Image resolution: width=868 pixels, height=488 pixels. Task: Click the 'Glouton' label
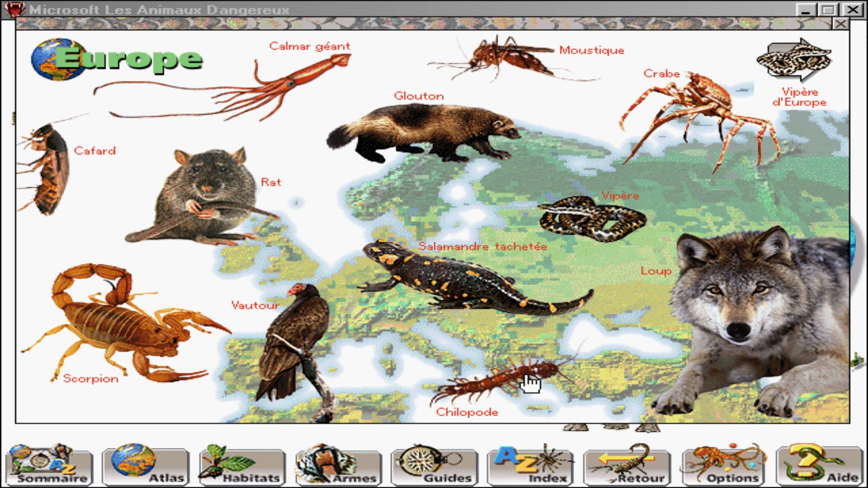(x=419, y=96)
